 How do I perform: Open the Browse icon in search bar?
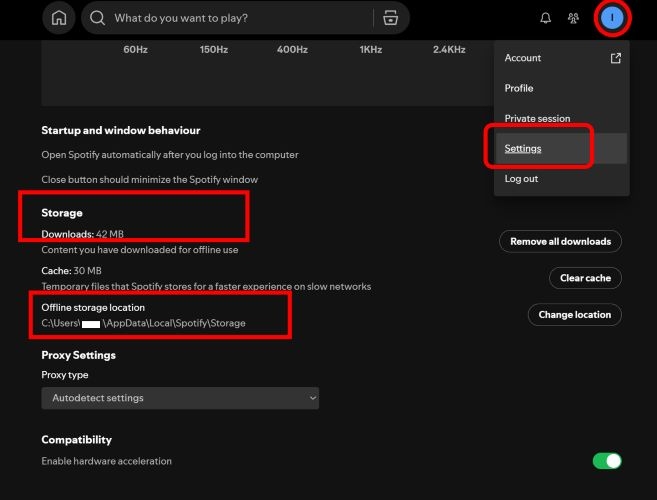(x=391, y=18)
